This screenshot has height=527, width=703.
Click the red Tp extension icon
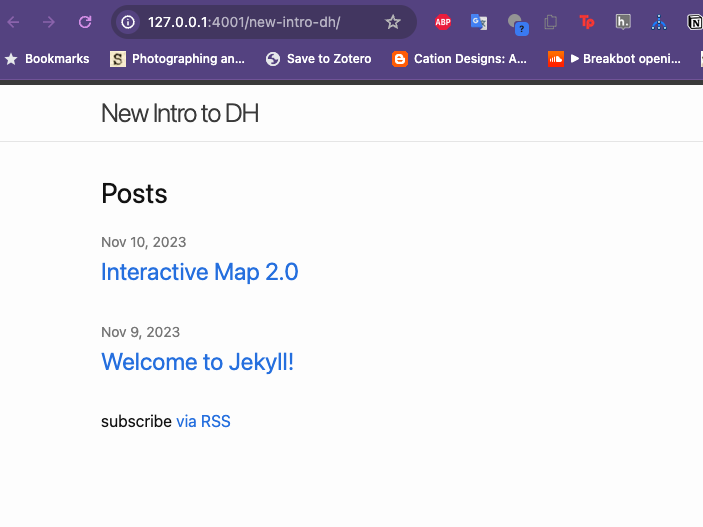click(587, 22)
